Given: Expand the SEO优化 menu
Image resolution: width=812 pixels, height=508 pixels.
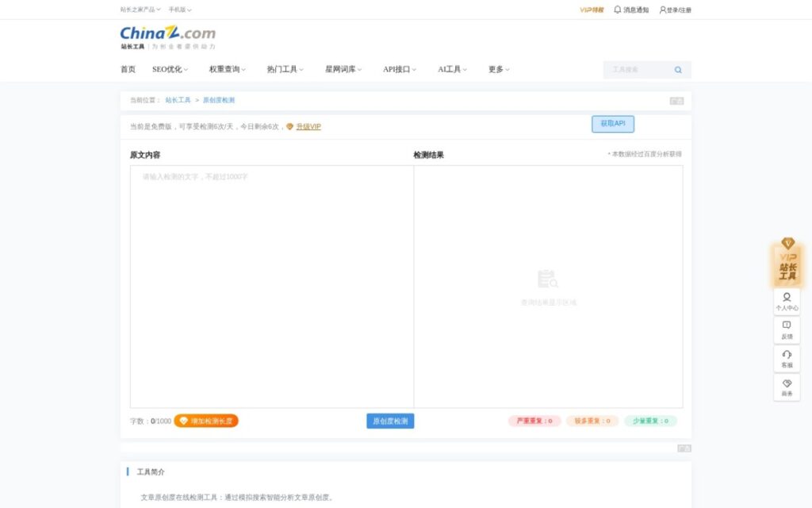Looking at the screenshot, I should [170, 70].
